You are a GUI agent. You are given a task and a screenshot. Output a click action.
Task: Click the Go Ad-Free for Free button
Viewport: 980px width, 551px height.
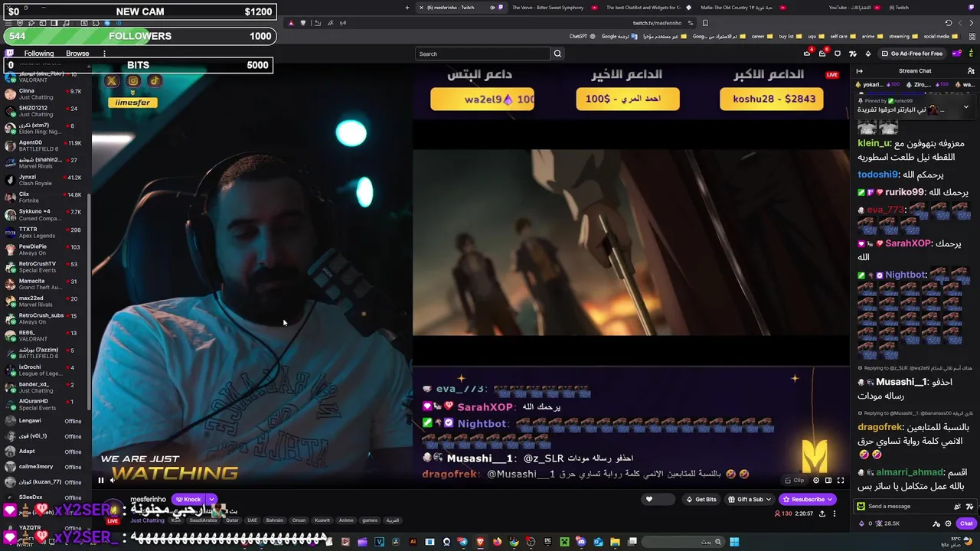tap(912, 54)
